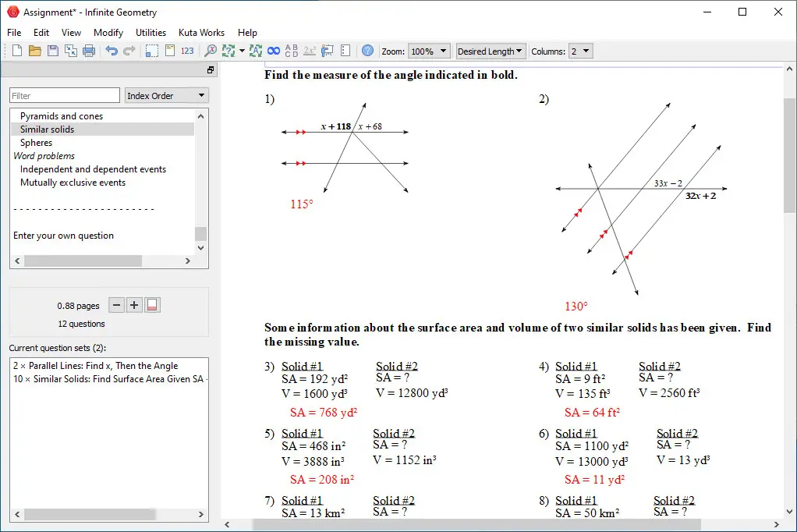Choose Enter your own question
The width and height of the screenshot is (797, 532).
pyautogui.click(x=63, y=236)
